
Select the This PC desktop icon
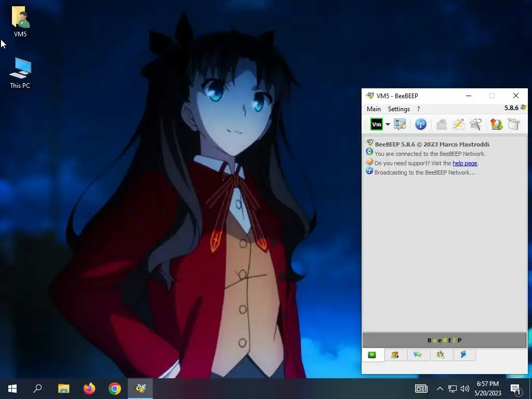[x=20, y=73]
